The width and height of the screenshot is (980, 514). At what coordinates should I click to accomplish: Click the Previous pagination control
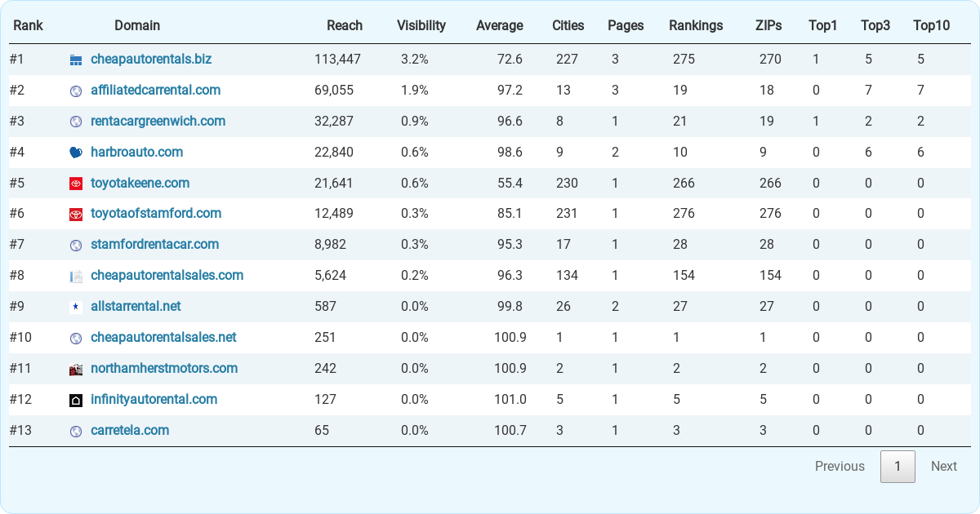point(840,466)
